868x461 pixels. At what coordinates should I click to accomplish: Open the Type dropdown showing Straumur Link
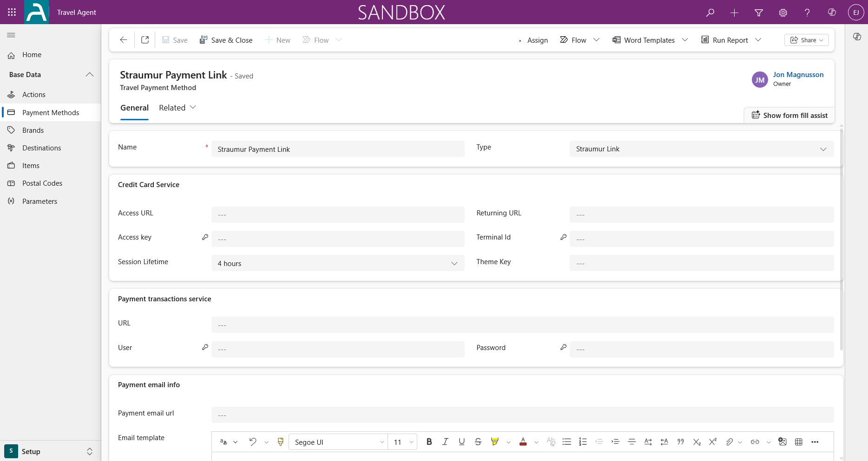[702, 149]
